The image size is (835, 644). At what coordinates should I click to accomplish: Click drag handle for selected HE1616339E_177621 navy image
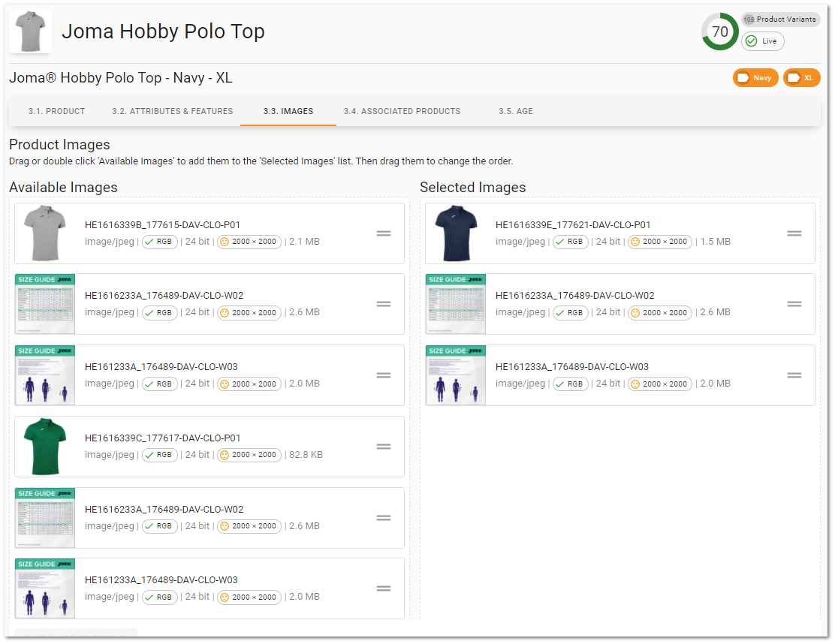794,233
